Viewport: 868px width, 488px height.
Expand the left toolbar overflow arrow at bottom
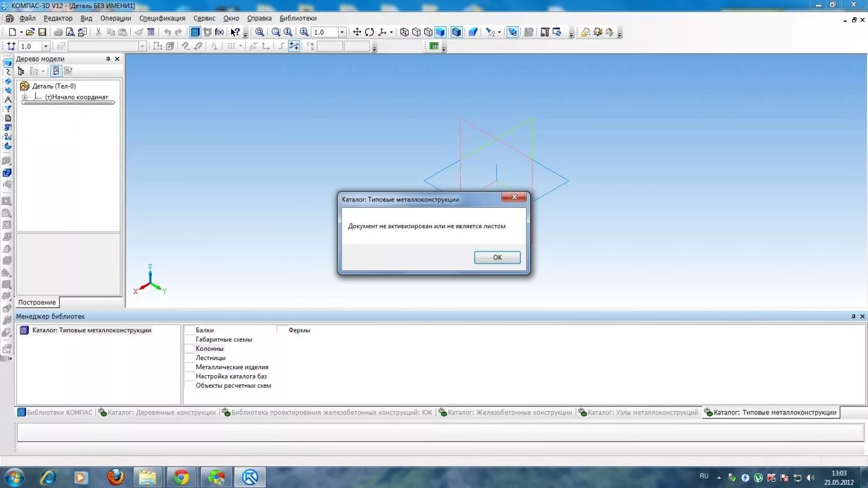pos(9,359)
